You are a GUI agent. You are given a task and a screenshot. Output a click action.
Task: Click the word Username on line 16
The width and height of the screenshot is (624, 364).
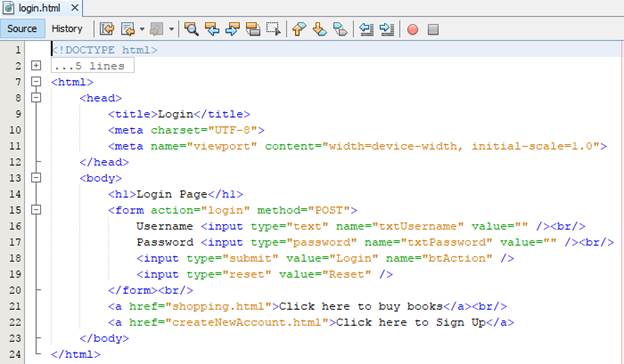click(165, 226)
